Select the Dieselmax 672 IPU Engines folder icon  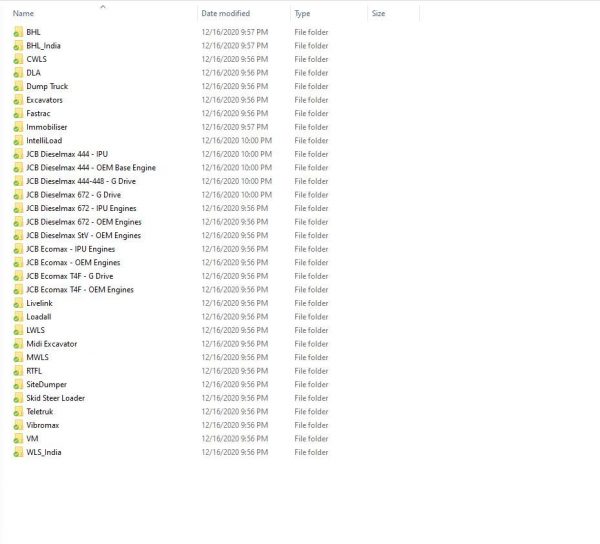click(18, 208)
